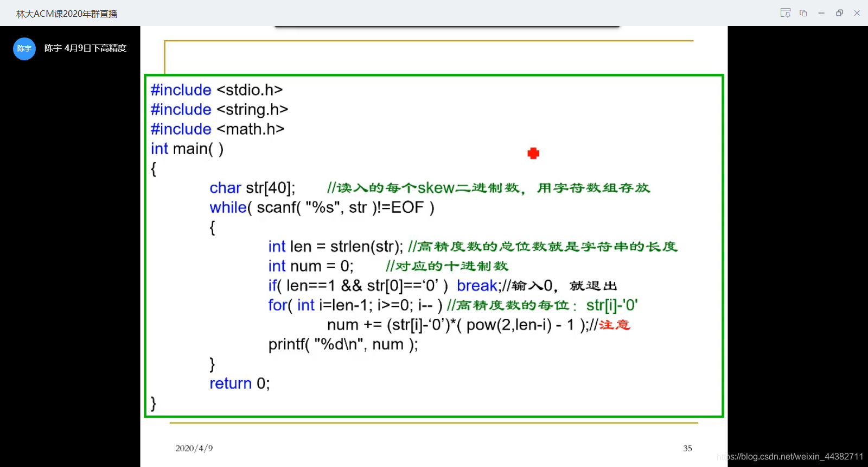Minimize the live stream window

[x=821, y=13]
